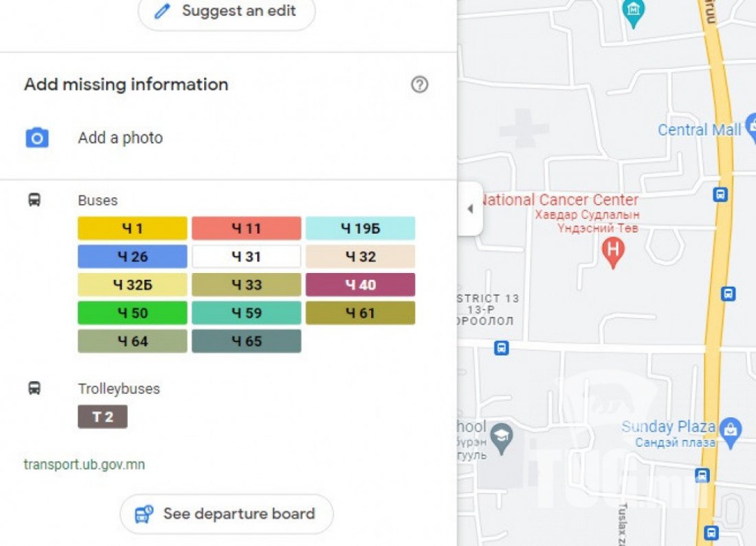Select yellow bus route Ч 1

coord(132,228)
